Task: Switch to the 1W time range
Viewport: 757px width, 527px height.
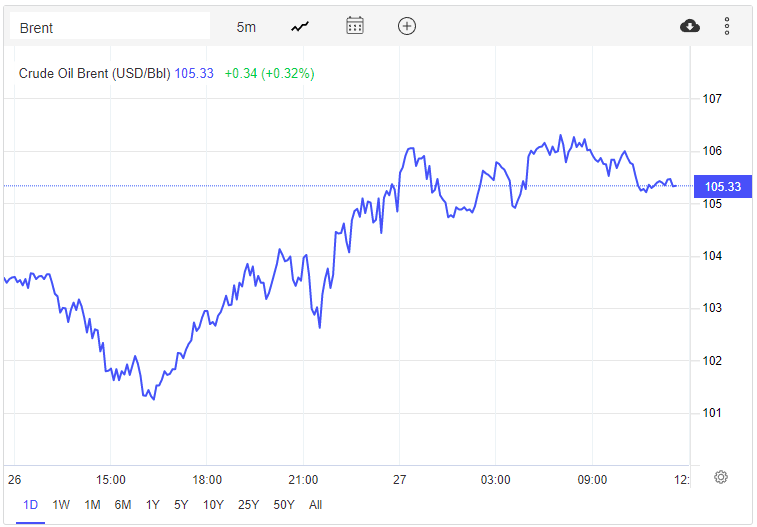Action: [61, 505]
